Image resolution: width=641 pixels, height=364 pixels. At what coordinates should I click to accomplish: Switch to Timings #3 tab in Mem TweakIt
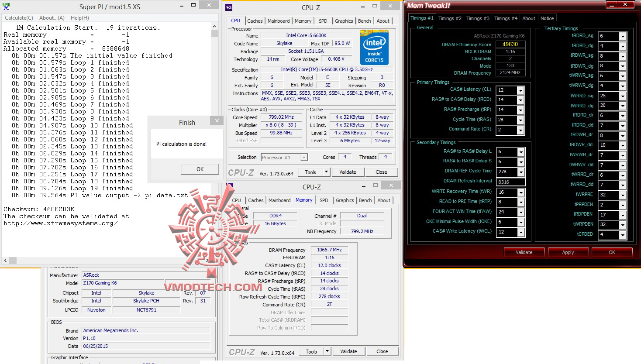[478, 18]
